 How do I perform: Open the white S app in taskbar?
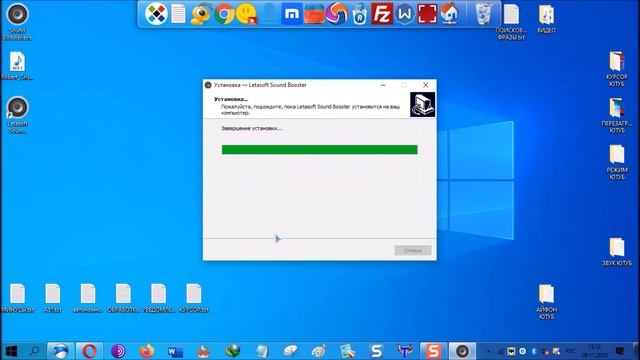tap(376, 351)
